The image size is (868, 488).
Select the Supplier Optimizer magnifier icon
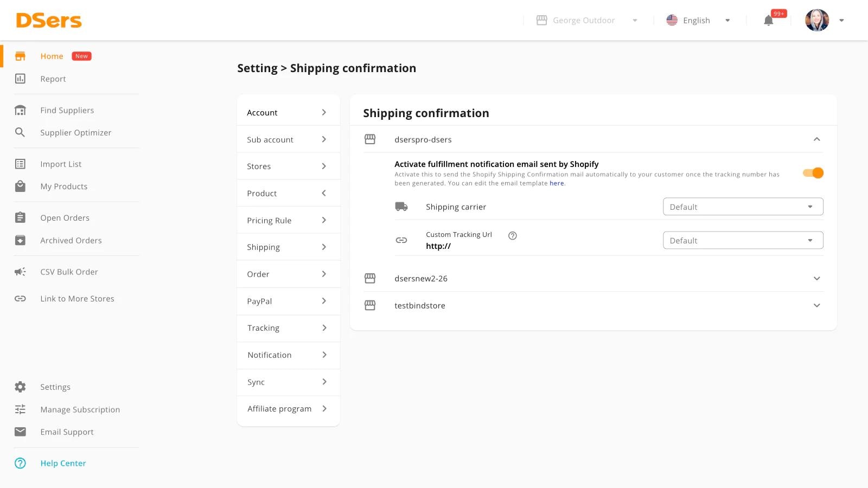click(x=20, y=132)
